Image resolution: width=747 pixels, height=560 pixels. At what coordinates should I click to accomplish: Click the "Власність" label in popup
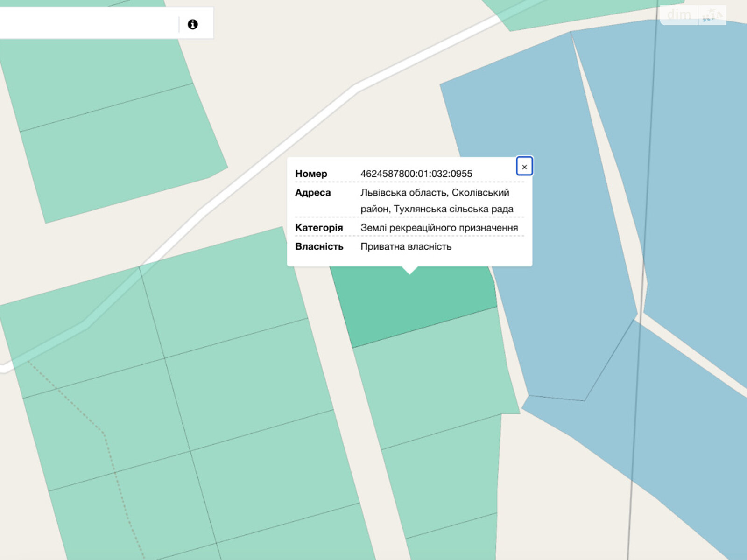click(x=319, y=246)
